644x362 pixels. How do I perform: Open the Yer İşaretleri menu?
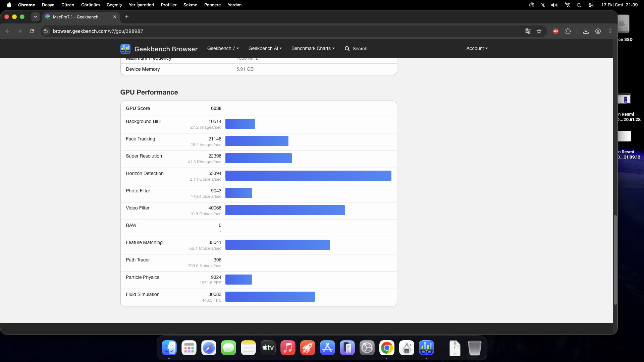(x=142, y=5)
